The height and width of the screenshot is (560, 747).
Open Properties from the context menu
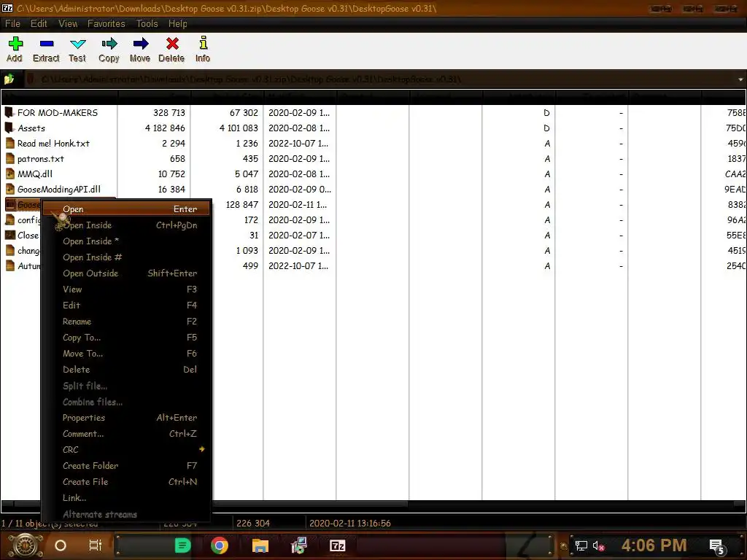pos(126,418)
